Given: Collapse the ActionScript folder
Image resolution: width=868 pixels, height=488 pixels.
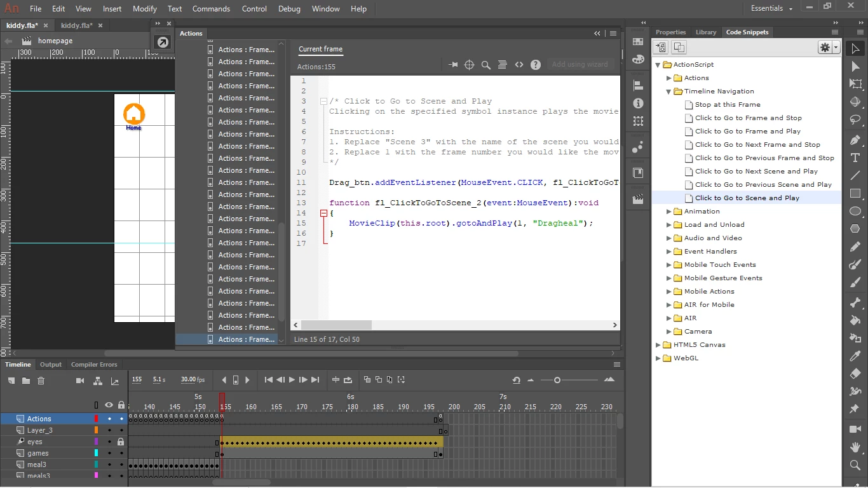Looking at the screenshot, I should (658, 65).
